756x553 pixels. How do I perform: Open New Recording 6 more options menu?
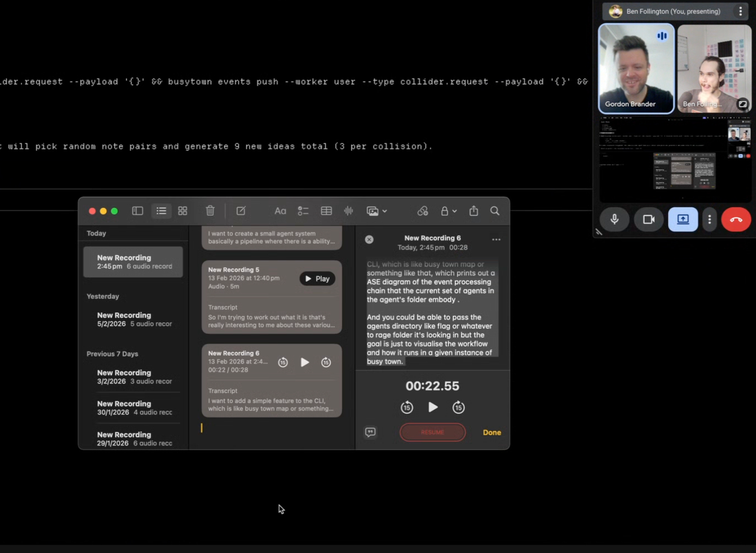pyautogui.click(x=496, y=240)
